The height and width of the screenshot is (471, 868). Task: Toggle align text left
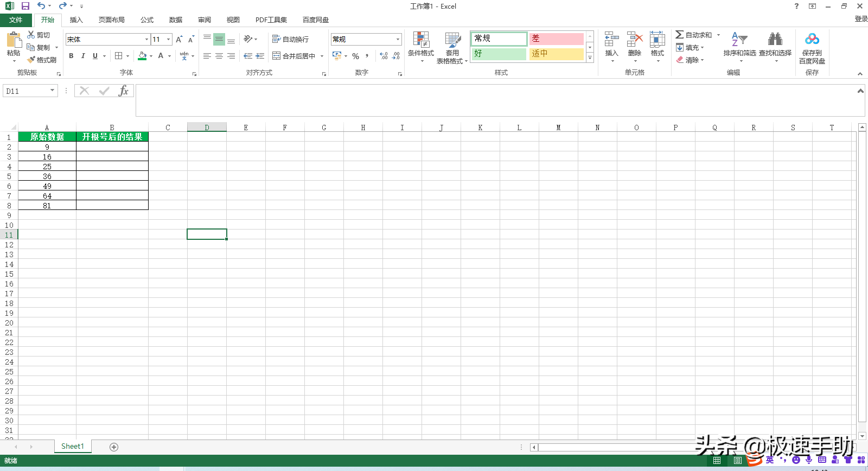tap(207, 56)
